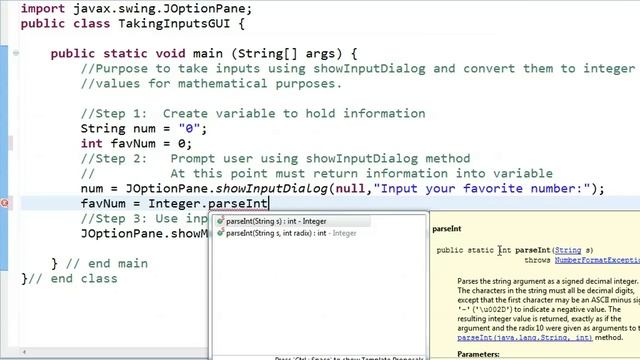Click the class name TakingInputsGUI

pyautogui.click(x=174, y=23)
